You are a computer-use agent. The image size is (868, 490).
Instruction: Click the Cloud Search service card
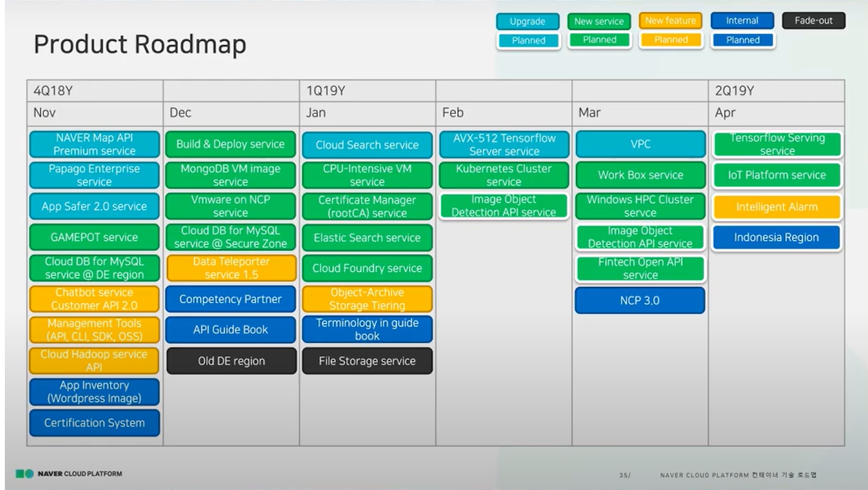(x=367, y=145)
